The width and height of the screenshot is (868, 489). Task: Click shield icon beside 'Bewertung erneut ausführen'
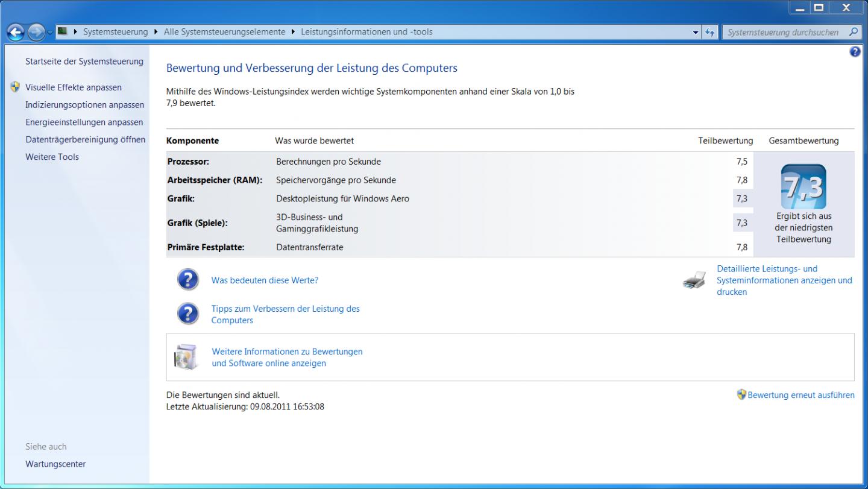click(741, 395)
